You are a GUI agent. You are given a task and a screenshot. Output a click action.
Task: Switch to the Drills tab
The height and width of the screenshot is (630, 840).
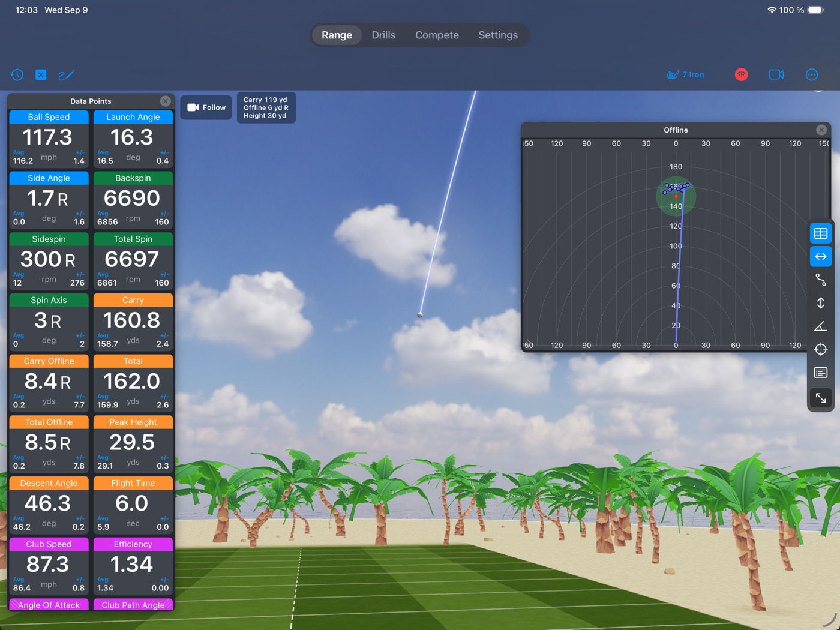(x=383, y=35)
